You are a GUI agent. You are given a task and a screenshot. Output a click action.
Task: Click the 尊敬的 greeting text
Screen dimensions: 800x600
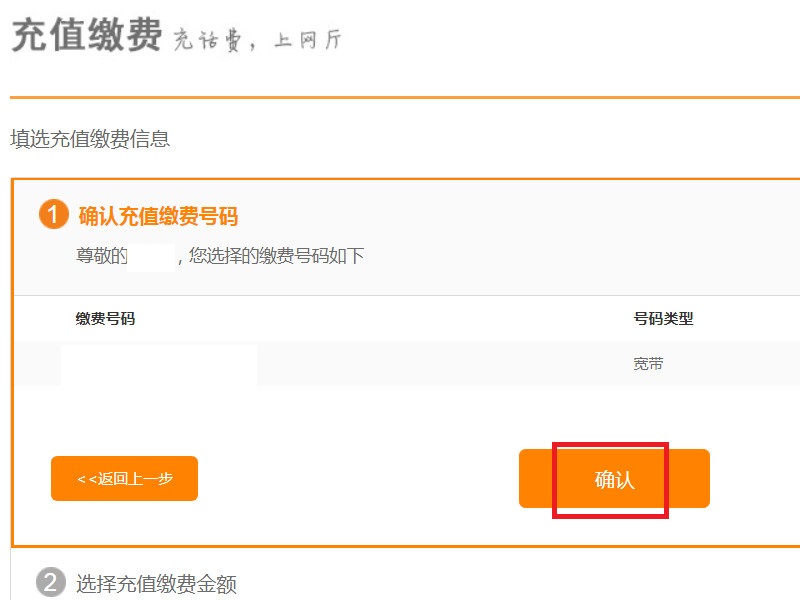pyautogui.click(x=102, y=256)
